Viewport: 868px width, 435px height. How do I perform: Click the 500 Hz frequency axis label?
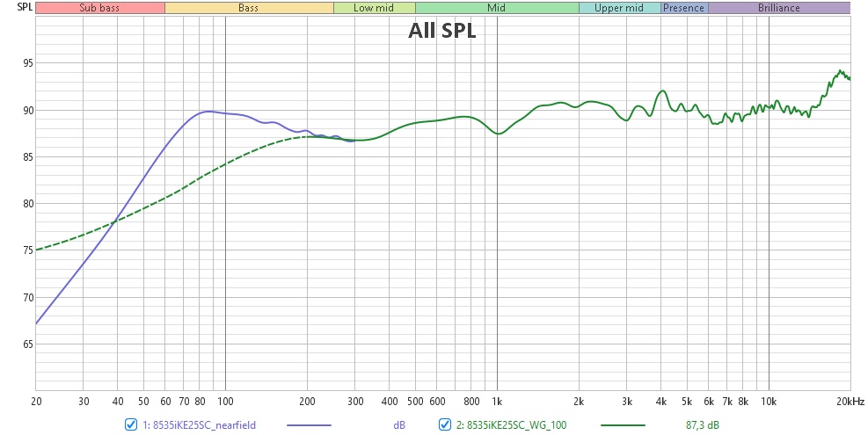pyautogui.click(x=415, y=402)
